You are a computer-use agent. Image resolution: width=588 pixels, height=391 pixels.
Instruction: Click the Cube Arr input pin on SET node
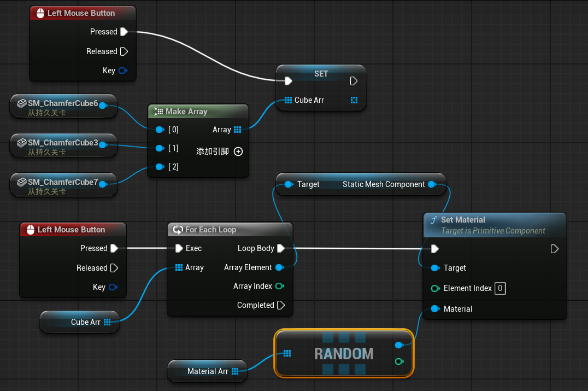288,100
